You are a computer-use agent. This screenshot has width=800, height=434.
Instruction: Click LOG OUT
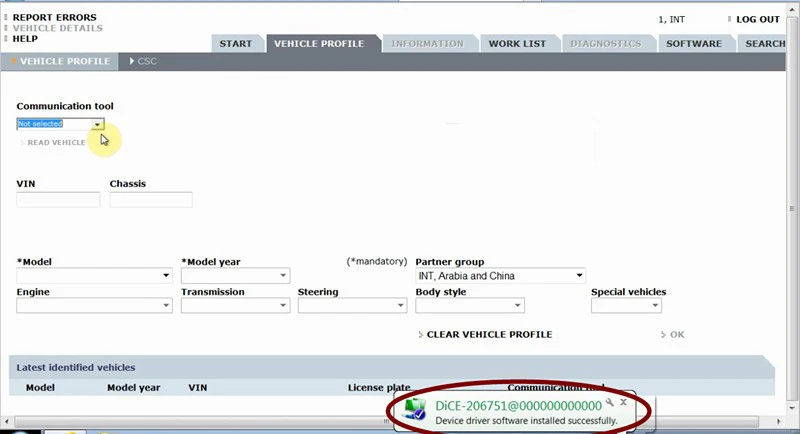point(758,19)
